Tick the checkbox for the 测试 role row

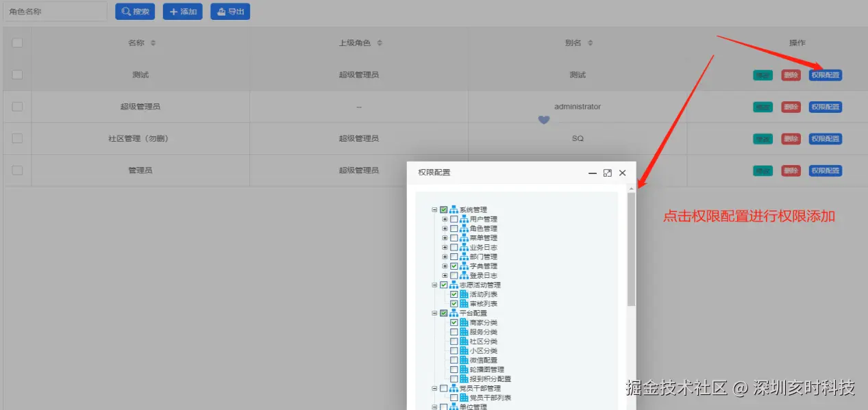(x=17, y=75)
